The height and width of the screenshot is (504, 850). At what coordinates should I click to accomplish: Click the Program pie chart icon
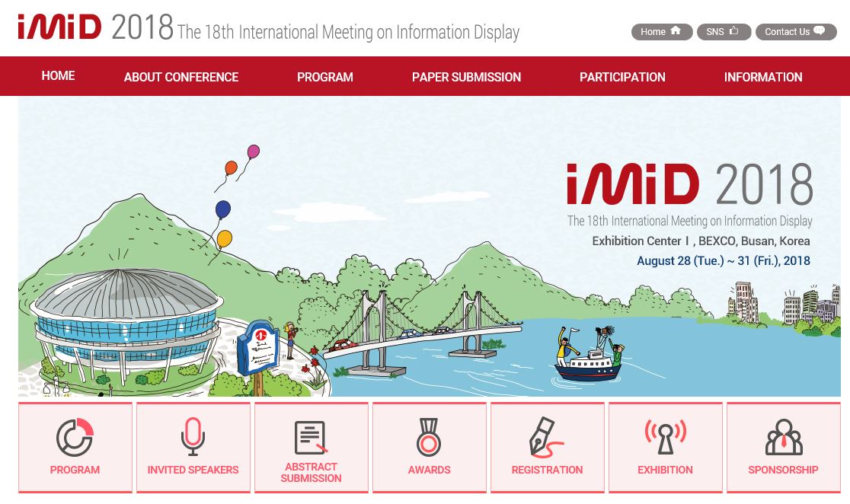pos(75,437)
